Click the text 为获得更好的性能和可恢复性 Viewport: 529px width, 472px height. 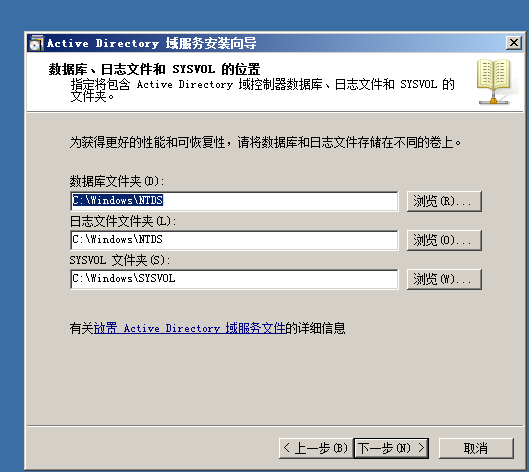[147, 142]
